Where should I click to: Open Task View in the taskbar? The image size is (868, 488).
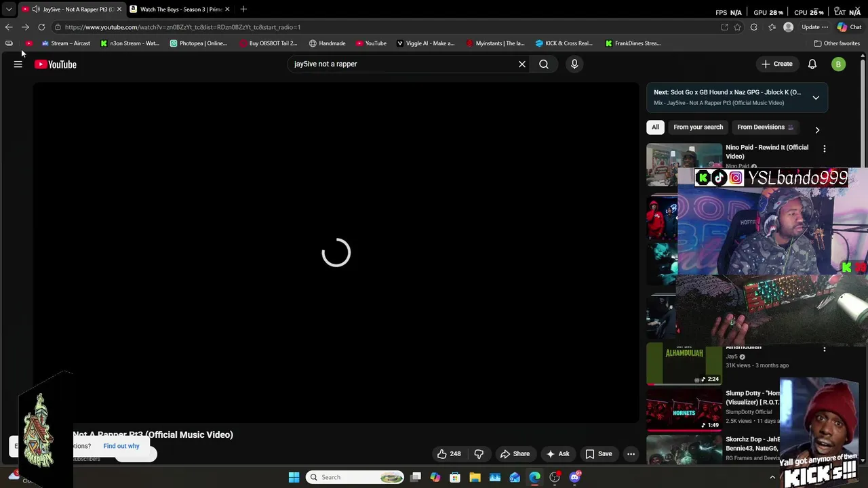[416, 477]
